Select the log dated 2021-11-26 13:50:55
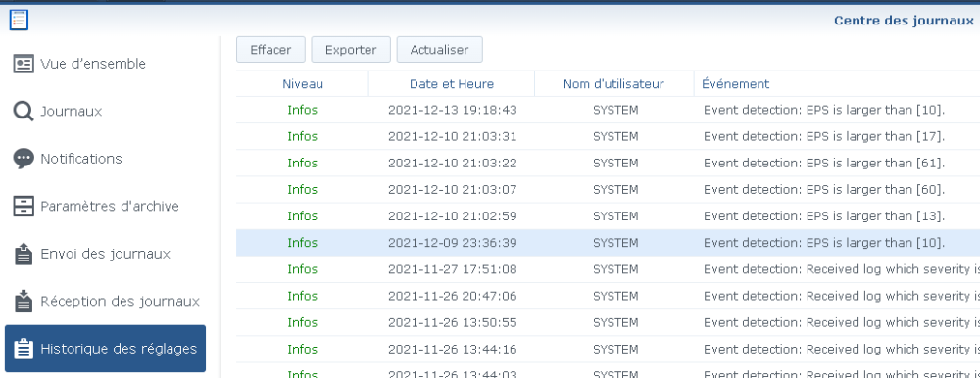Image resolution: width=980 pixels, height=378 pixels. click(609, 322)
